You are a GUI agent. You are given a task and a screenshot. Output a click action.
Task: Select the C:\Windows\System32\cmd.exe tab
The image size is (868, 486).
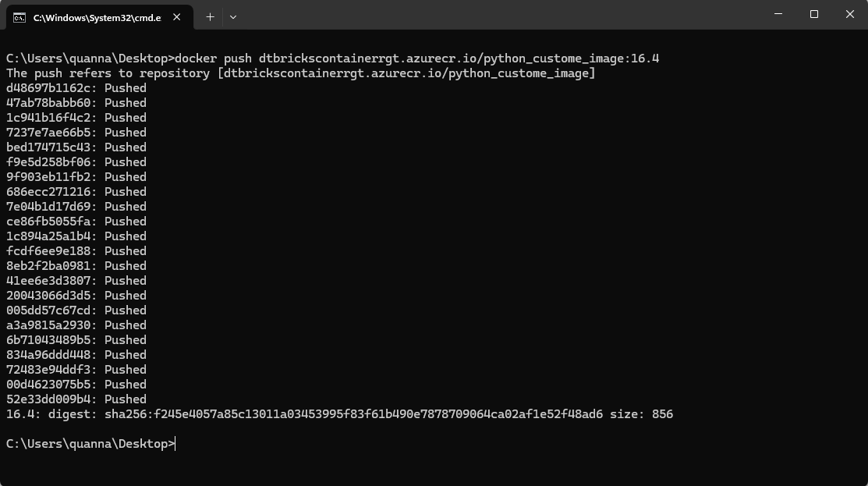(x=97, y=16)
